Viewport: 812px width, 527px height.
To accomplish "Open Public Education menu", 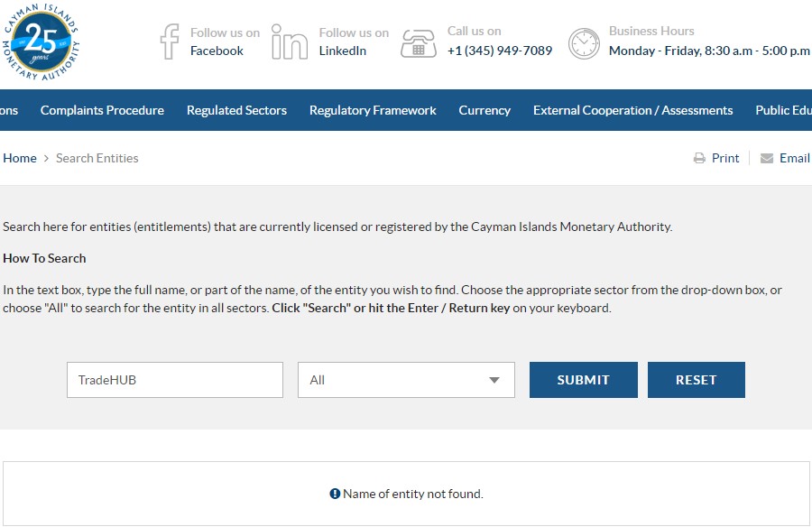I will click(783, 110).
